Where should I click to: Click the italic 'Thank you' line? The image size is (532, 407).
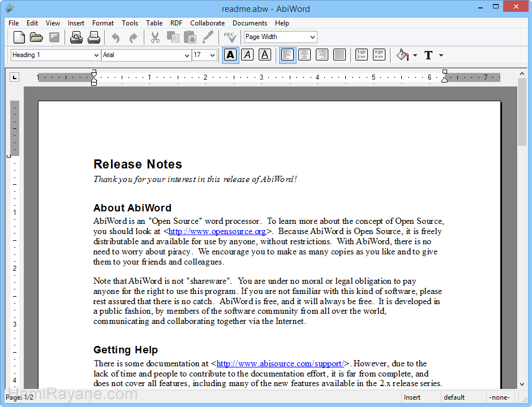(195, 179)
